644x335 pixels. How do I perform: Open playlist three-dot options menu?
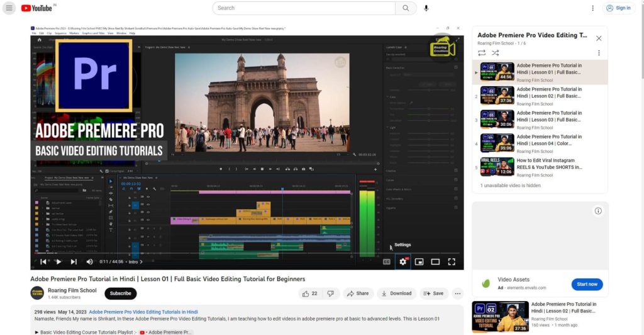(x=599, y=53)
